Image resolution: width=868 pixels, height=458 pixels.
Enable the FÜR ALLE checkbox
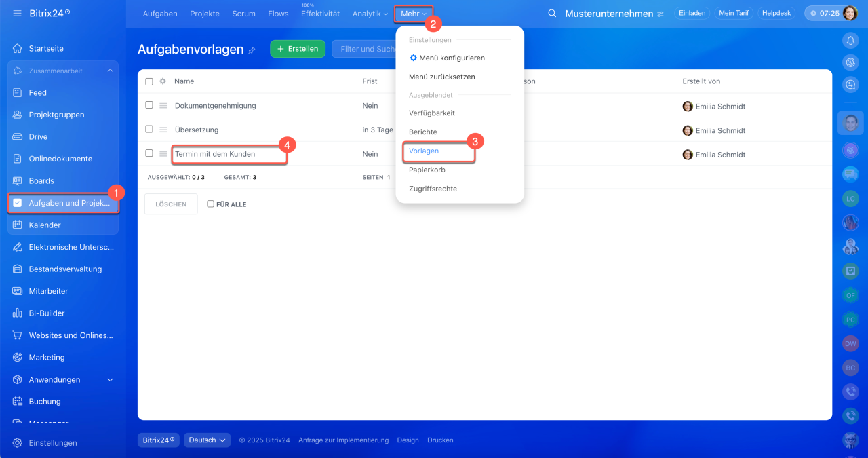tap(210, 204)
